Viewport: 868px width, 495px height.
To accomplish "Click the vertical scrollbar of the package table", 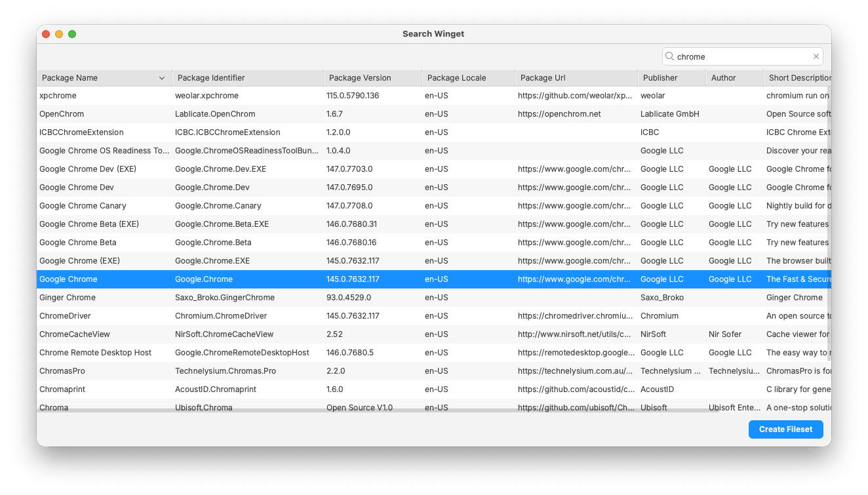I will (x=829, y=223).
